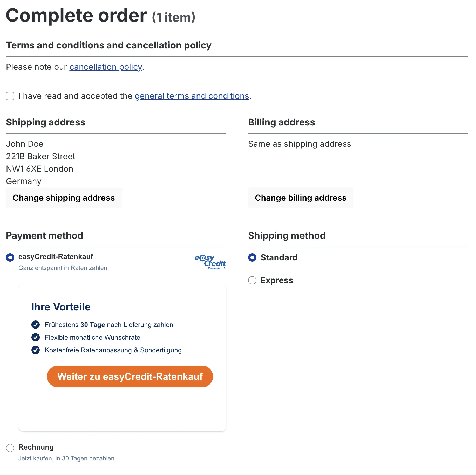Image resolution: width=476 pixels, height=475 pixels.
Task: Click checkmark icon beside Kostenfreie Ratenanpassung
Action: point(36,350)
